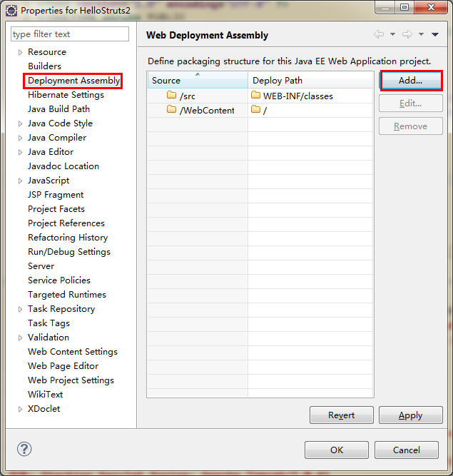
Task: Expand the Java Code Style node
Action: coord(20,123)
